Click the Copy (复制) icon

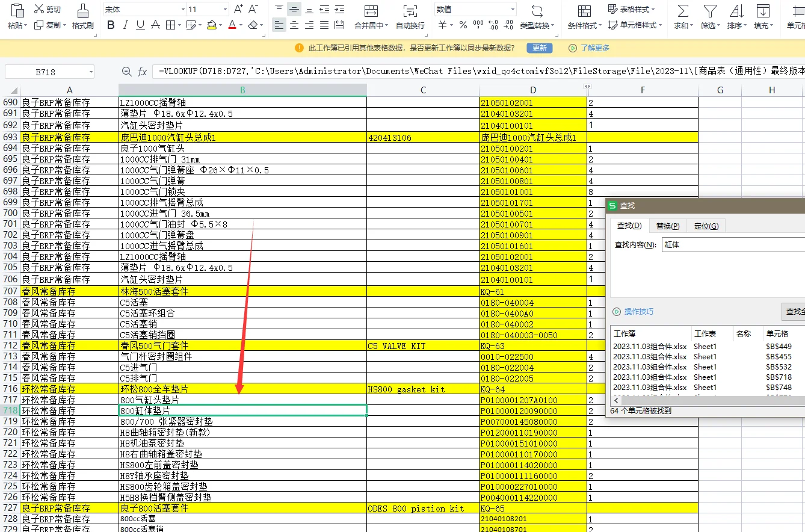(x=39, y=25)
